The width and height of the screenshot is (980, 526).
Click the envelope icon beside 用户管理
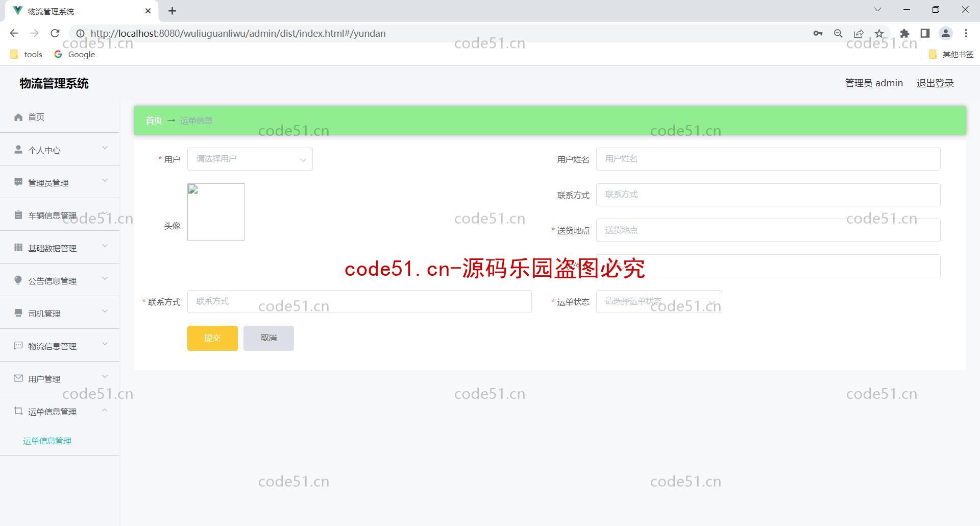(18, 378)
